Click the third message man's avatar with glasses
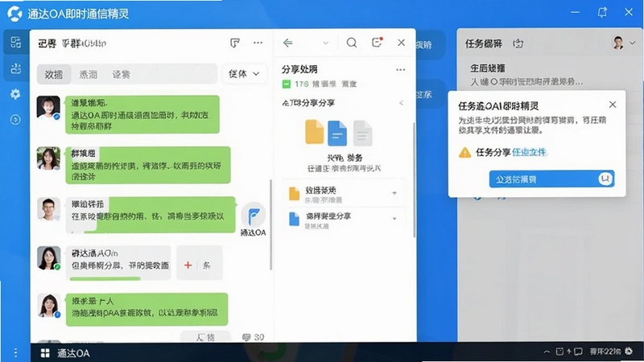The width and height of the screenshot is (644, 362). (x=48, y=209)
